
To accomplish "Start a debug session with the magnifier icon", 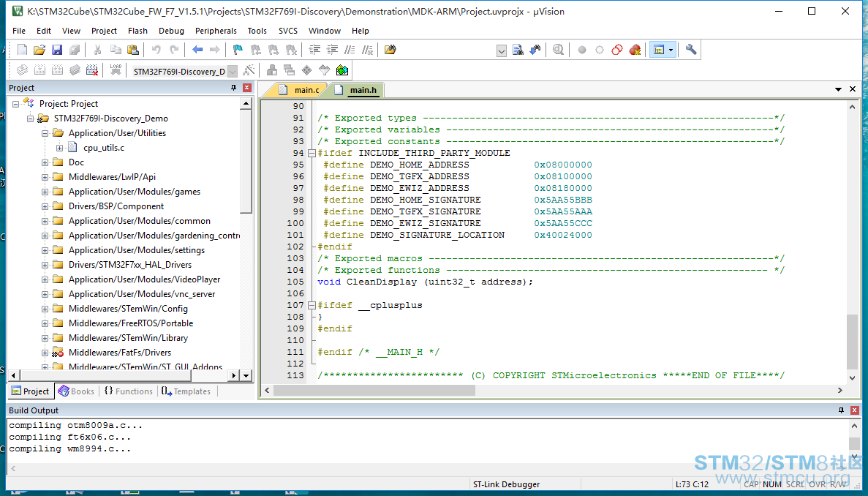I will pos(558,50).
